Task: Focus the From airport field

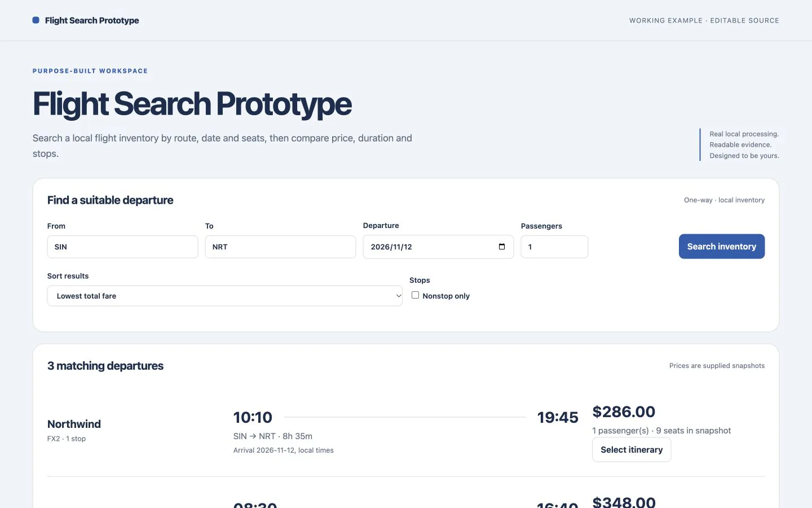Action: click(122, 247)
